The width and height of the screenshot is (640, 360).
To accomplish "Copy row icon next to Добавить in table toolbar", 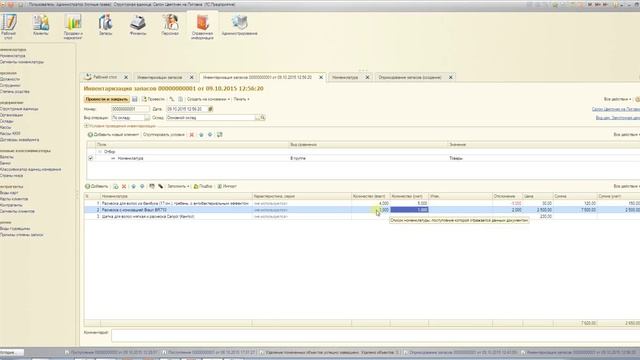I will pos(116,187).
